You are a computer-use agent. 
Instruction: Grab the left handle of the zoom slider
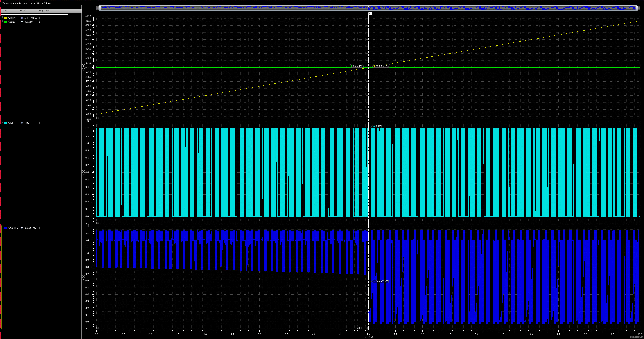[x=100, y=8]
